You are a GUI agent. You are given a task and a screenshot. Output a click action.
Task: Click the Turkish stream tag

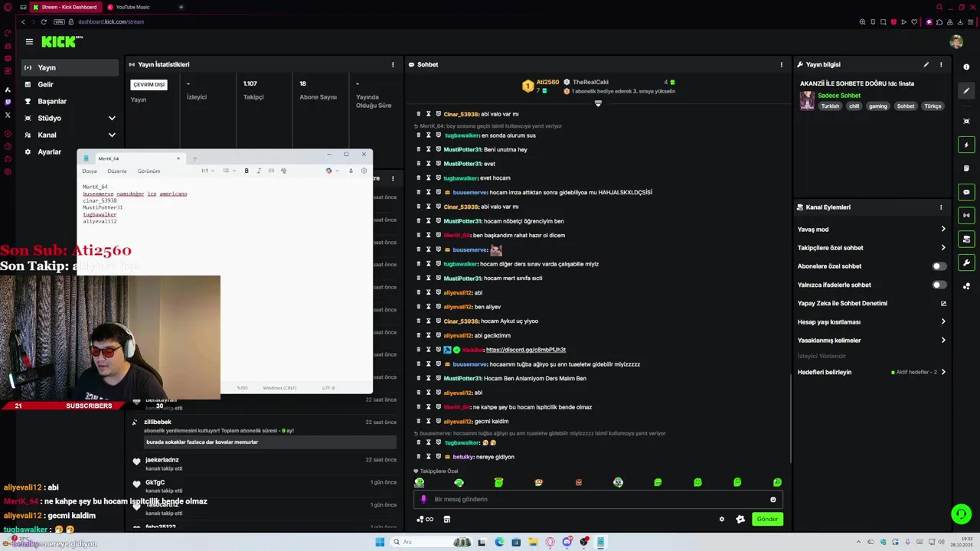click(830, 106)
